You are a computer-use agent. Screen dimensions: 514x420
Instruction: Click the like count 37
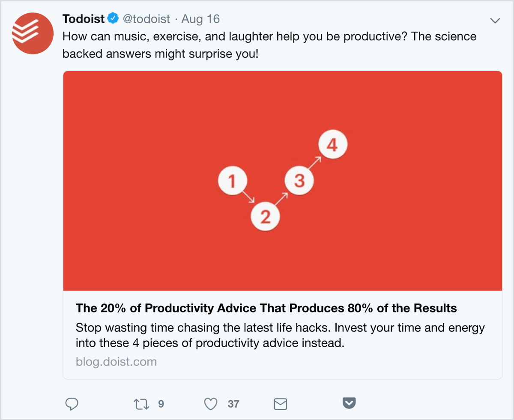pos(233,404)
